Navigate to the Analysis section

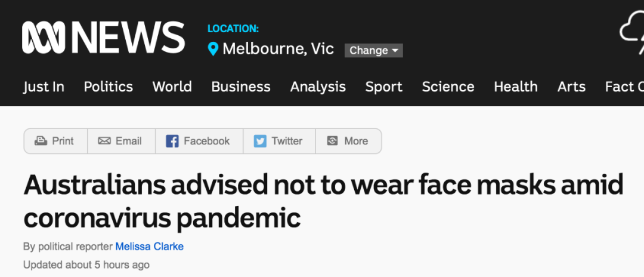point(318,87)
